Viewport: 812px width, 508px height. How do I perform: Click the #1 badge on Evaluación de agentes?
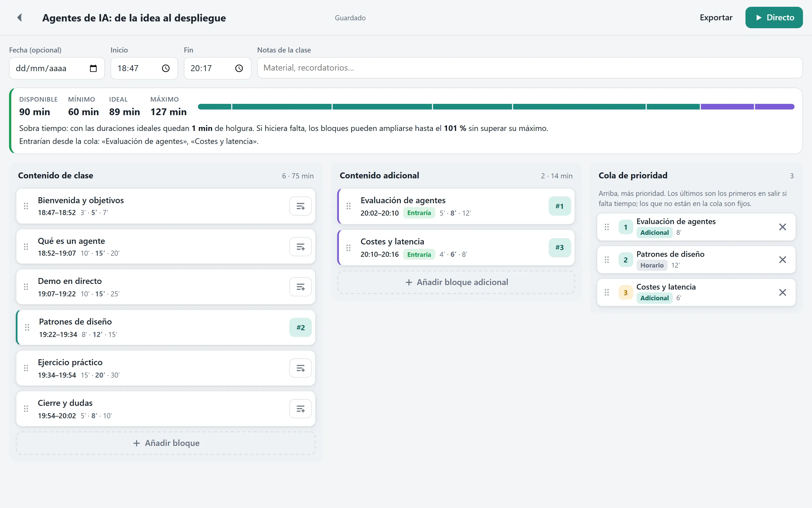[560, 206]
